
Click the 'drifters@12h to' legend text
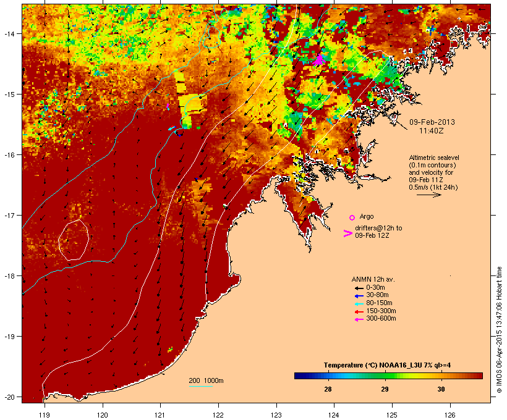coord(378,228)
